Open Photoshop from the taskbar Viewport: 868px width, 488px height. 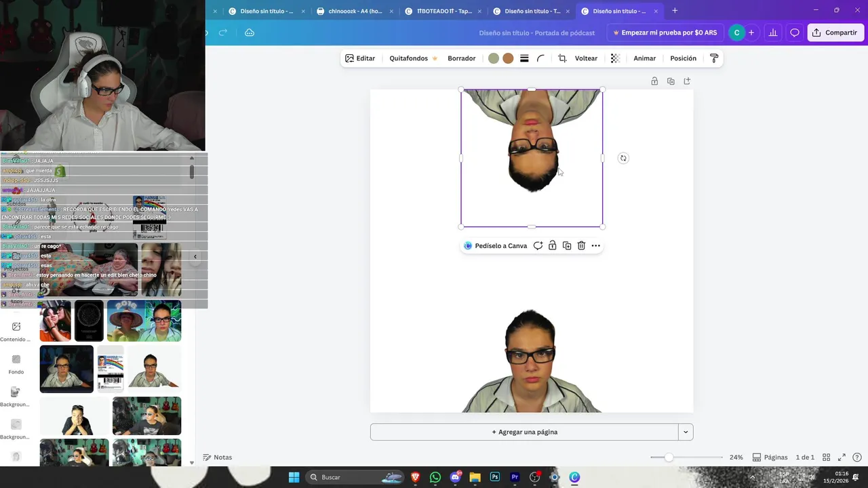[495, 477]
